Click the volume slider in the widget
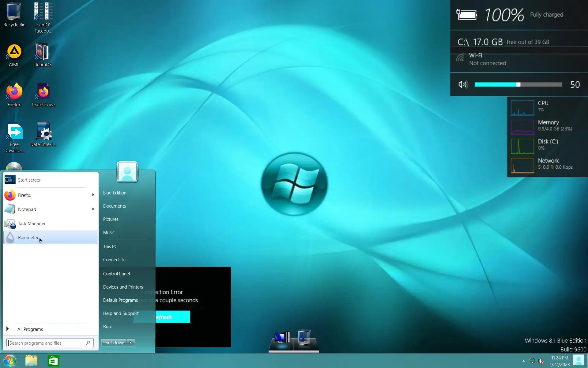Image resolution: width=588 pixels, height=368 pixels. point(518,84)
